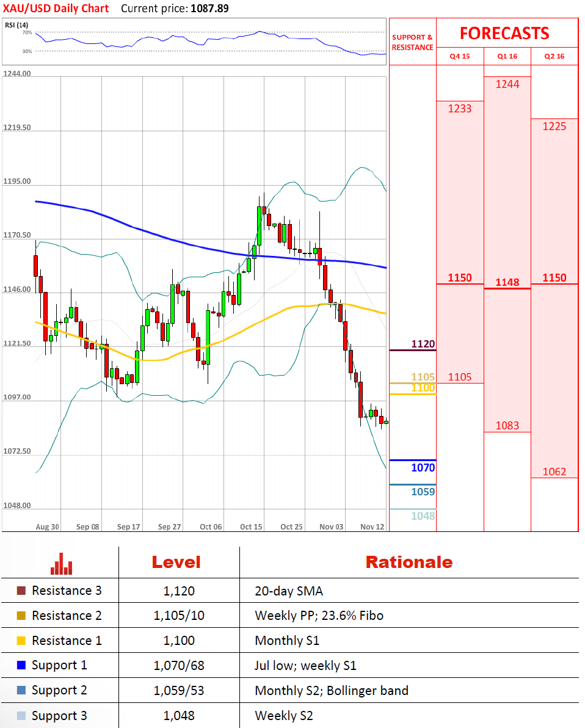585x728 pixels.
Task: Click the Nov 12 date axis label
Action: (372, 527)
